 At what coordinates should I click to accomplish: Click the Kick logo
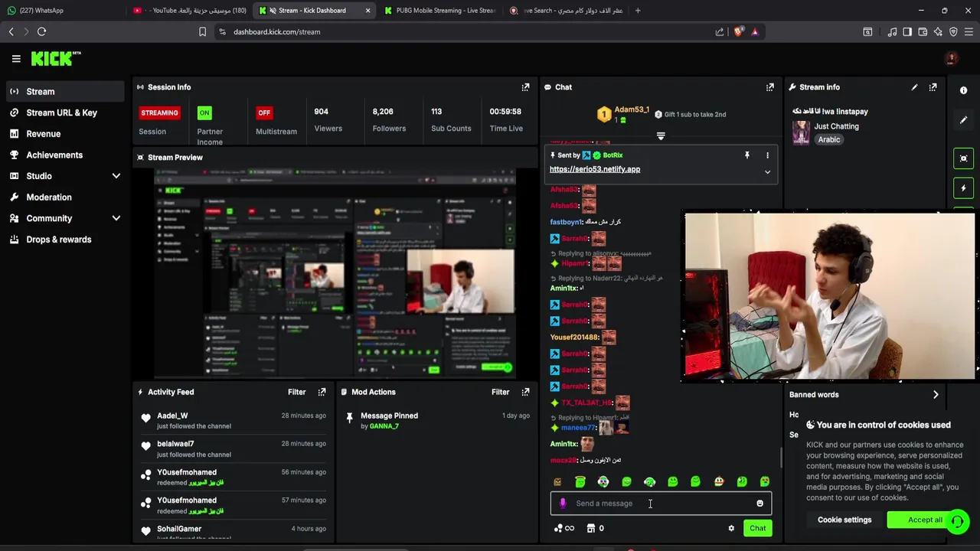pyautogui.click(x=55, y=58)
